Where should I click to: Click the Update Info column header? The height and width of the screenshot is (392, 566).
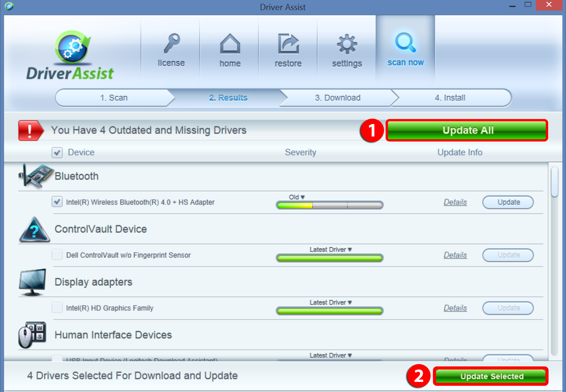[460, 152]
